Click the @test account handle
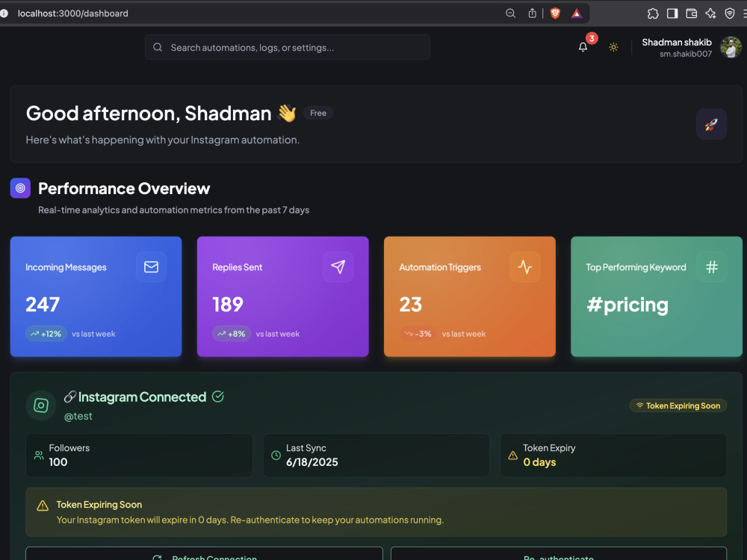Screen dimensions: 747x560 pos(78,416)
